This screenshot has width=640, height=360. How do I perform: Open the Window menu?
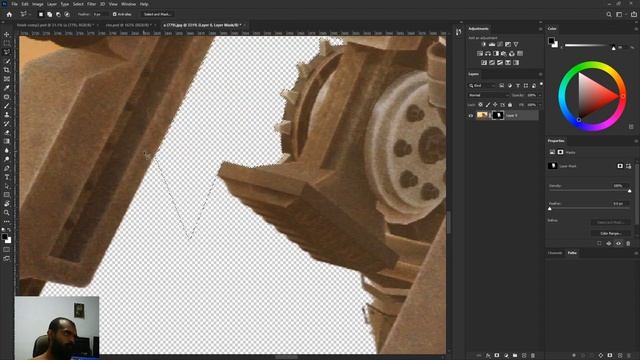tap(128, 4)
